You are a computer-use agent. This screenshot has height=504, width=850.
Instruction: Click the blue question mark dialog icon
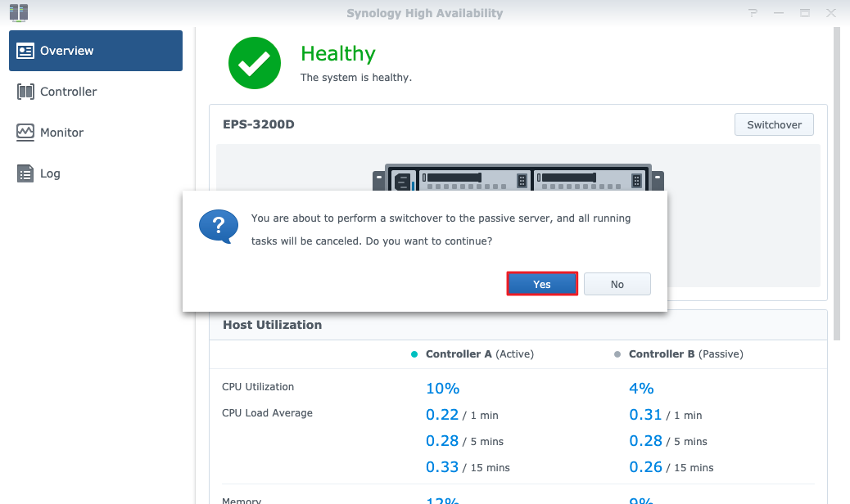219,227
